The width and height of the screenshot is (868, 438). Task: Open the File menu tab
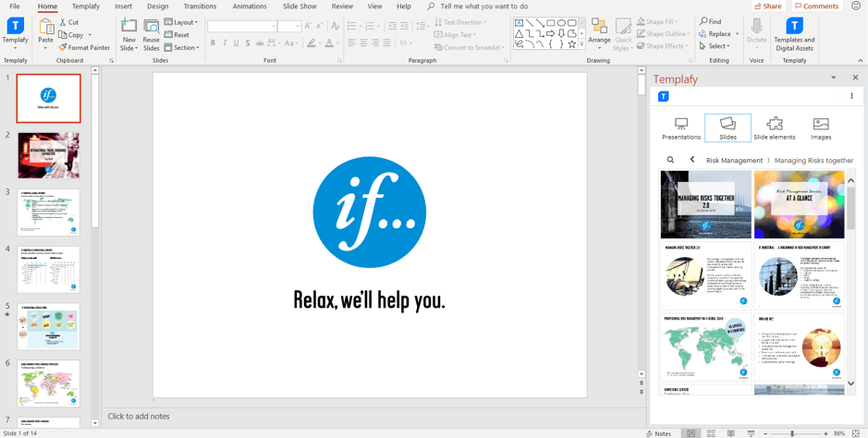tap(15, 6)
